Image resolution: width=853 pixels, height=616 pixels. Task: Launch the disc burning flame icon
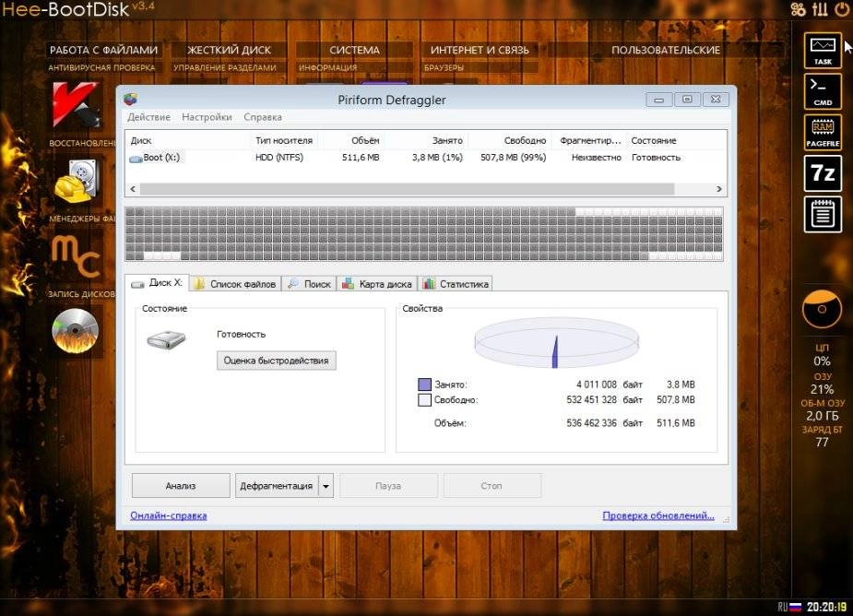[75, 331]
